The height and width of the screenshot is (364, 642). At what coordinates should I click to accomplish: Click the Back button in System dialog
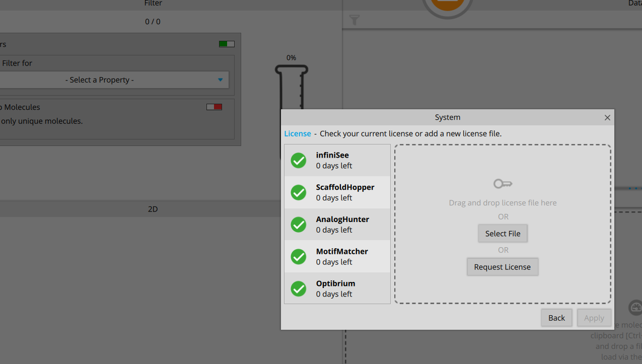556,318
